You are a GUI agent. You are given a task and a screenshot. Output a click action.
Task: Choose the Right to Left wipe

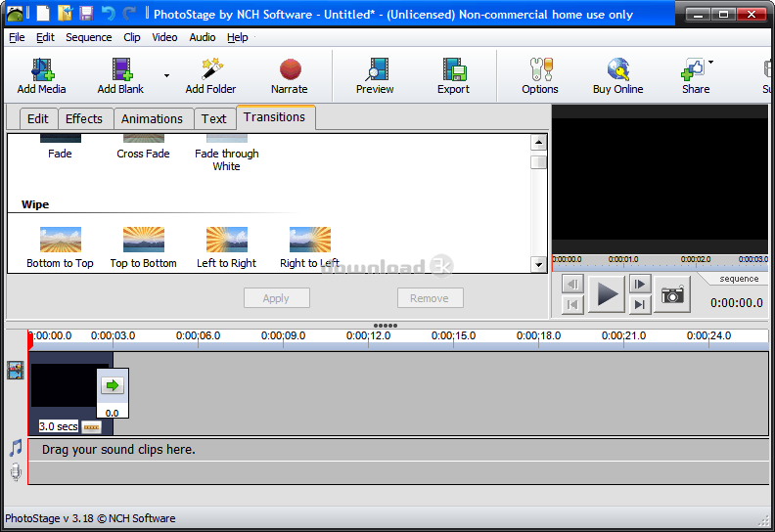coord(310,247)
